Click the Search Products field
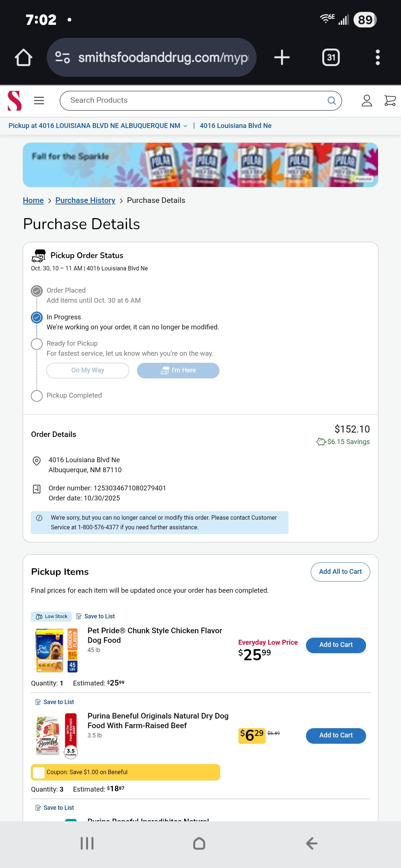 point(193,101)
